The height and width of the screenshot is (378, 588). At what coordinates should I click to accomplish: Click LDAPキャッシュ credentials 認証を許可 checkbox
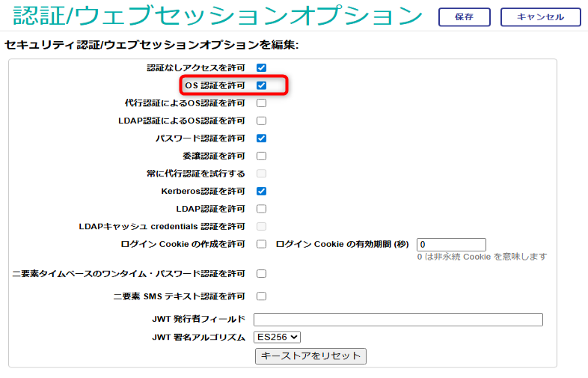[x=262, y=226]
